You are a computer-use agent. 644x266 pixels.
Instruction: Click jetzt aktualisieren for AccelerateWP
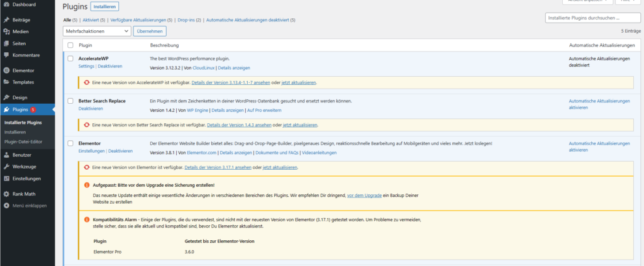pyautogui.click(x=299, y=82)
